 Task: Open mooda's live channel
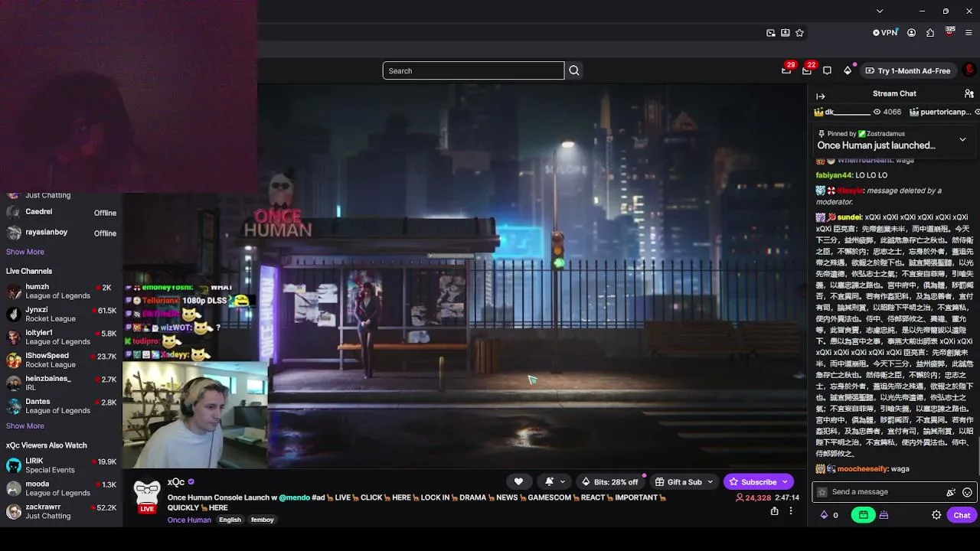click(x=61, y=489)
